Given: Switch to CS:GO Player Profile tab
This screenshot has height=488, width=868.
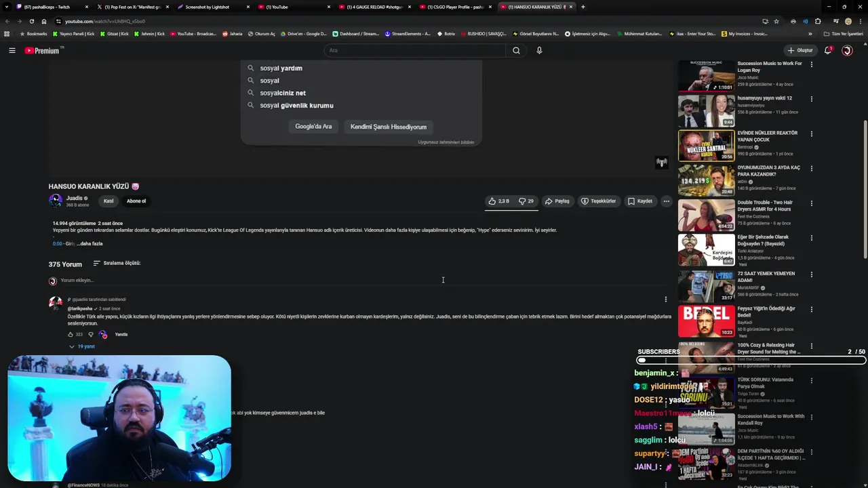Looking at the screenshot, I should (x=455, y=7).
